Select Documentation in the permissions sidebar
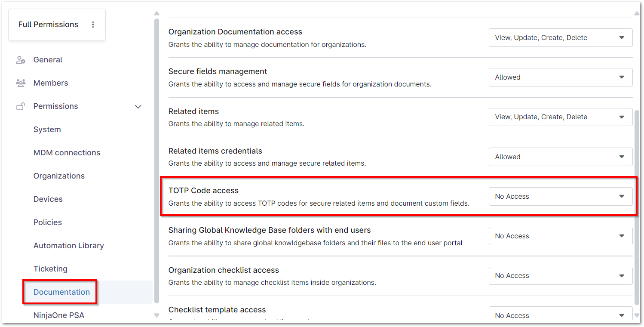Screen dimensions: 644x327 (61, 292)
